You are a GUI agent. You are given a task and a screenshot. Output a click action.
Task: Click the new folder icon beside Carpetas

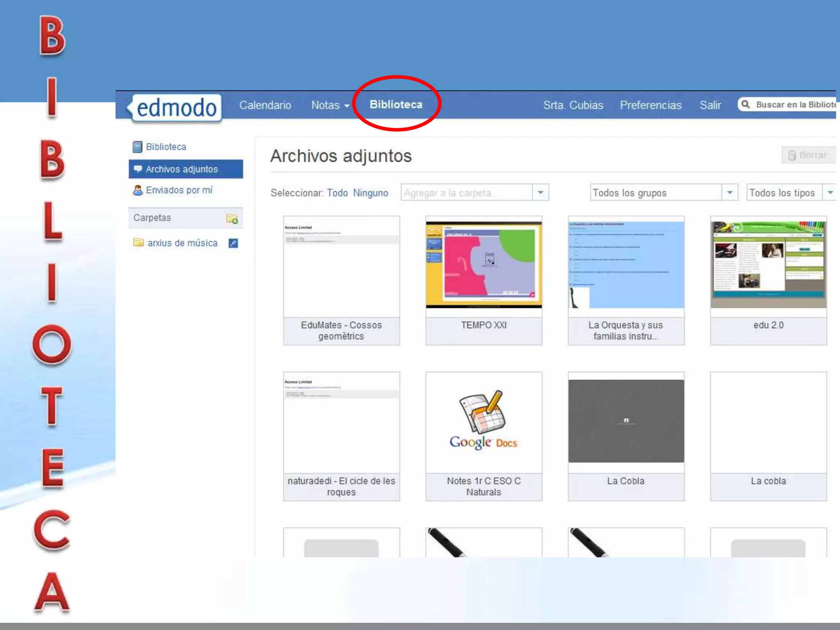[x=232, y=219]
